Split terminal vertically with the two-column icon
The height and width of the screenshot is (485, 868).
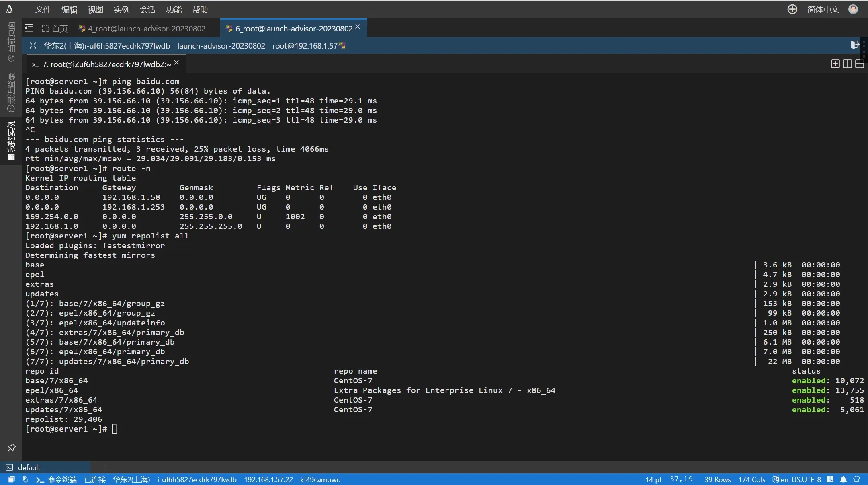tap(848, 64)
